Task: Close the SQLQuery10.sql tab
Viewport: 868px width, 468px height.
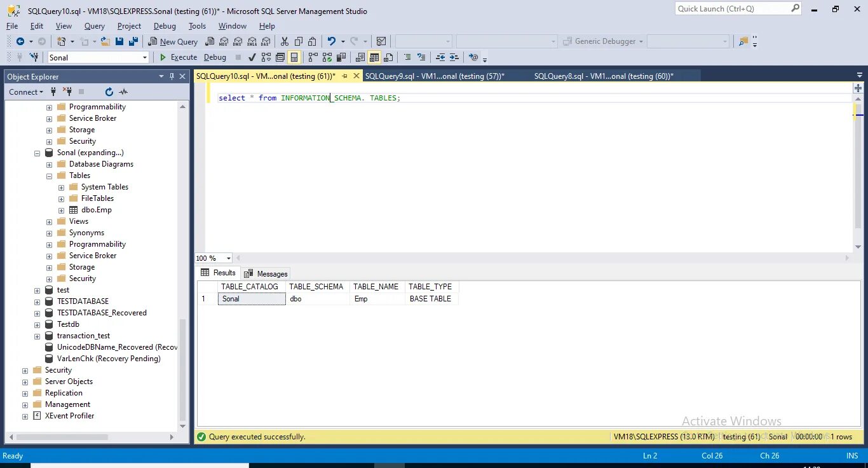Action: (356, 76)
